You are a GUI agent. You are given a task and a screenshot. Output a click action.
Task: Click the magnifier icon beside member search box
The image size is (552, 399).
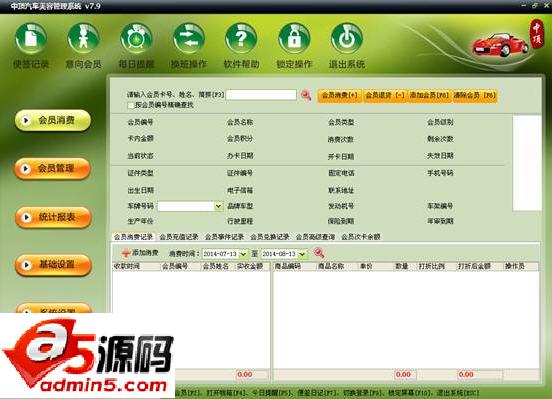[x=306, y=95]
